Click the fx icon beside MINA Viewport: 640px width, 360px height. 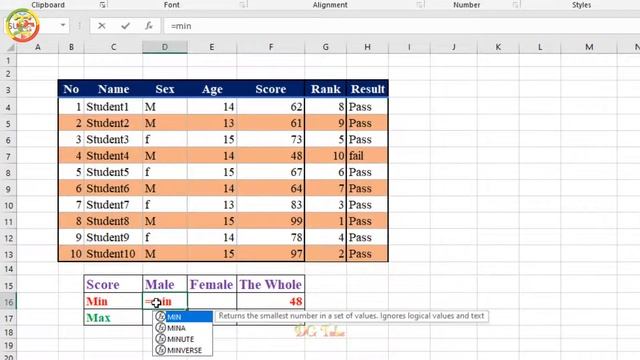pyautogui.click(x=160, y=328)
